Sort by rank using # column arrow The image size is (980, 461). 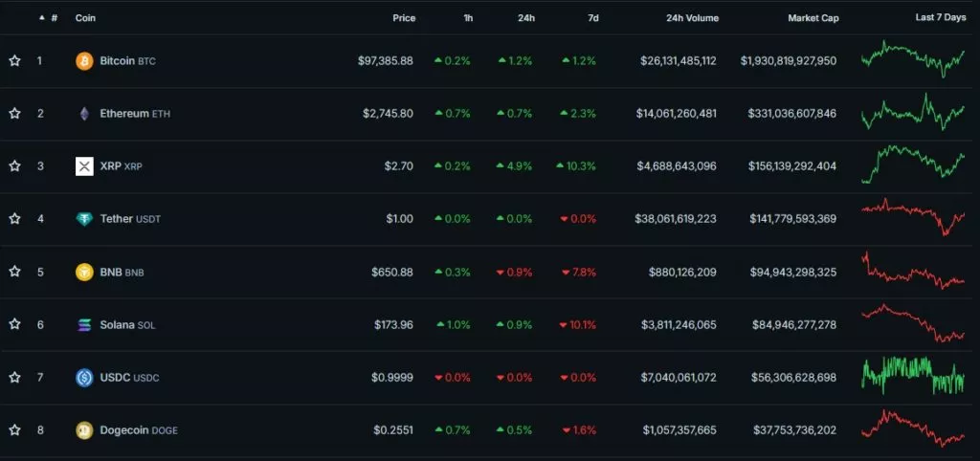[42, 18]
